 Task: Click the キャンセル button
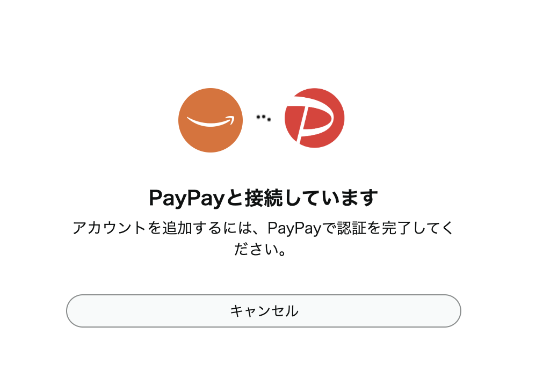[x=264, y=311]
